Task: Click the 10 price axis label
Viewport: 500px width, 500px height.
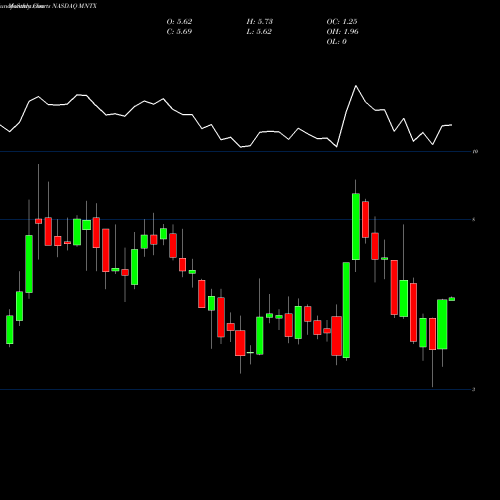Action: 475,151
